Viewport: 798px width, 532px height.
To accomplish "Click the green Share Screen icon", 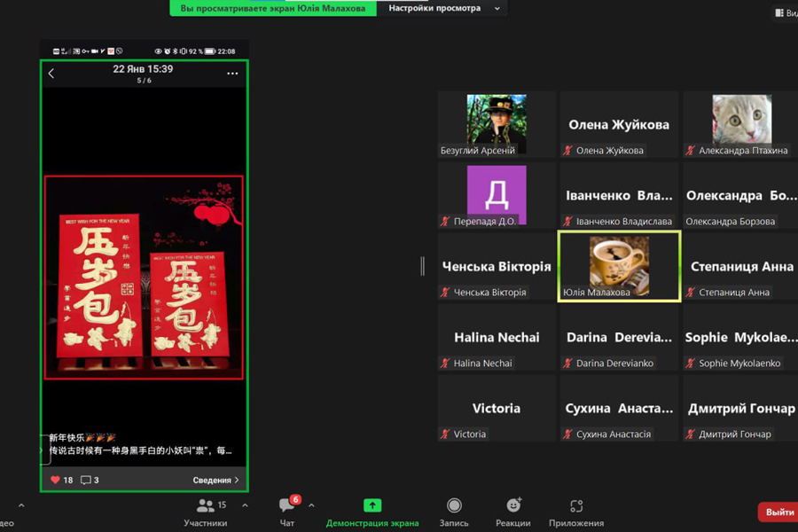I will pyautogui.click(x=372, y=505).
